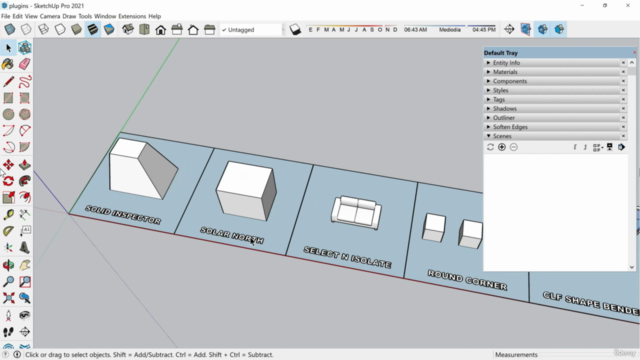Switch to Hidden Line face style
Screen dimensions: 640x360
tap(60, 29)
